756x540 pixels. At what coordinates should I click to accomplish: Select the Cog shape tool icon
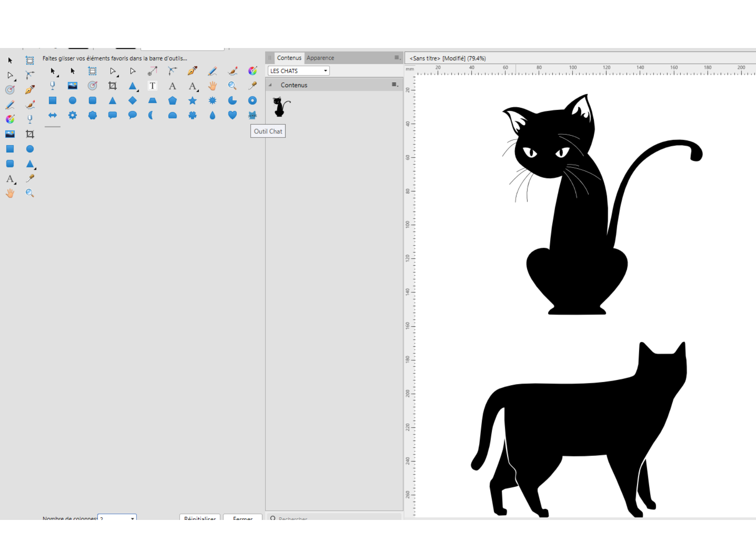coord(72,115)
